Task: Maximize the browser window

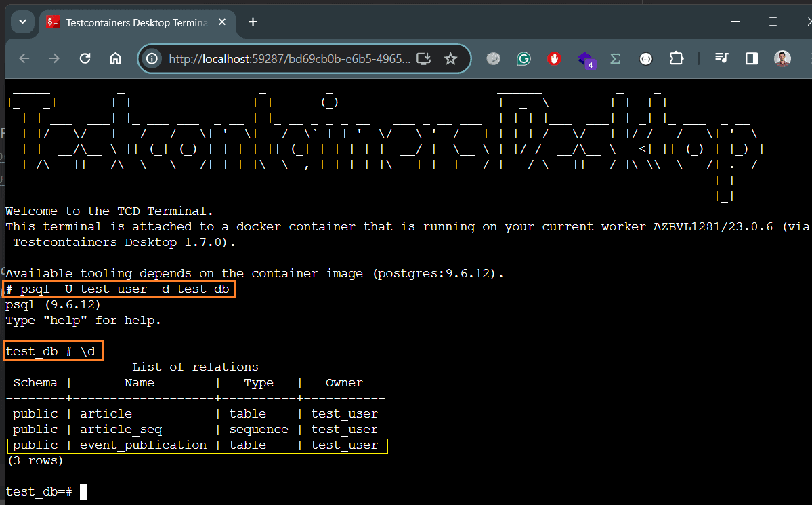Action: tap(773, 22)
